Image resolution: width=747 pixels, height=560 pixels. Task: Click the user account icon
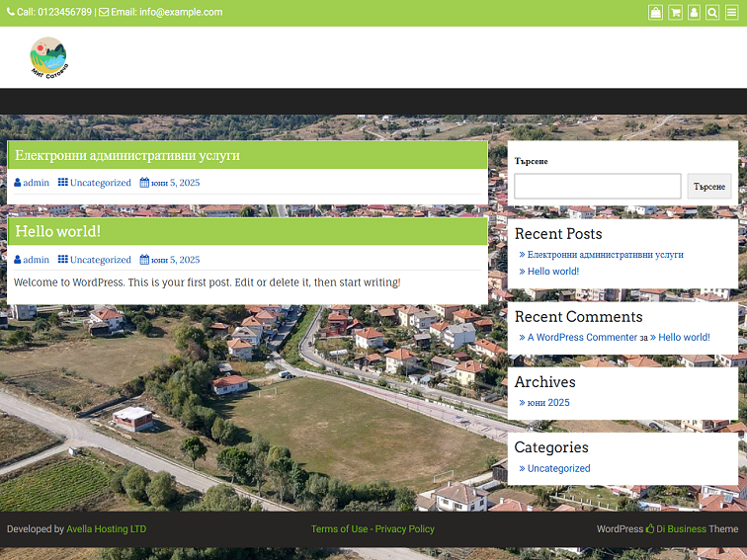point(694,13)
